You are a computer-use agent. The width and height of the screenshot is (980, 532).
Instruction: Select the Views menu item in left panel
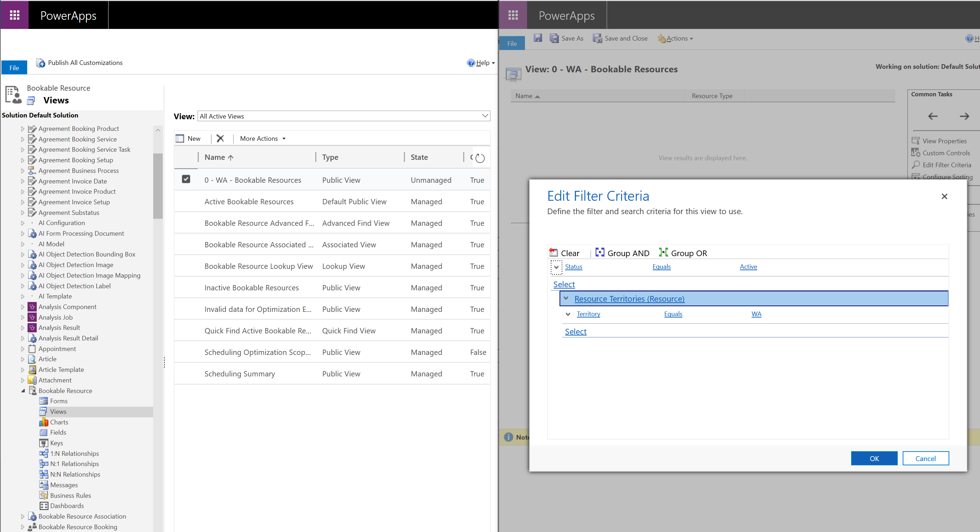58,411
